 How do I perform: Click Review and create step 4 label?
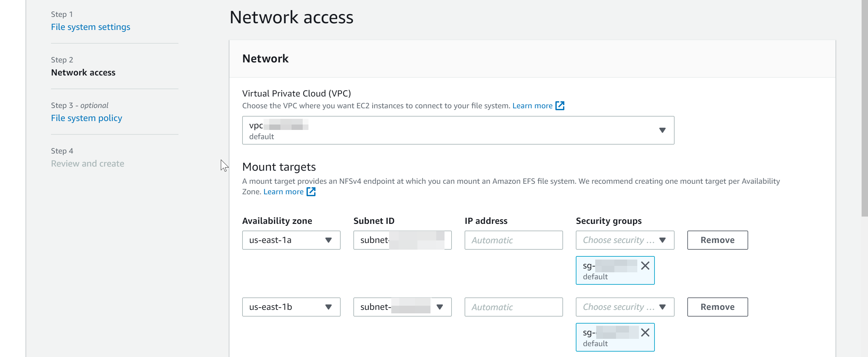coord(87,163)
